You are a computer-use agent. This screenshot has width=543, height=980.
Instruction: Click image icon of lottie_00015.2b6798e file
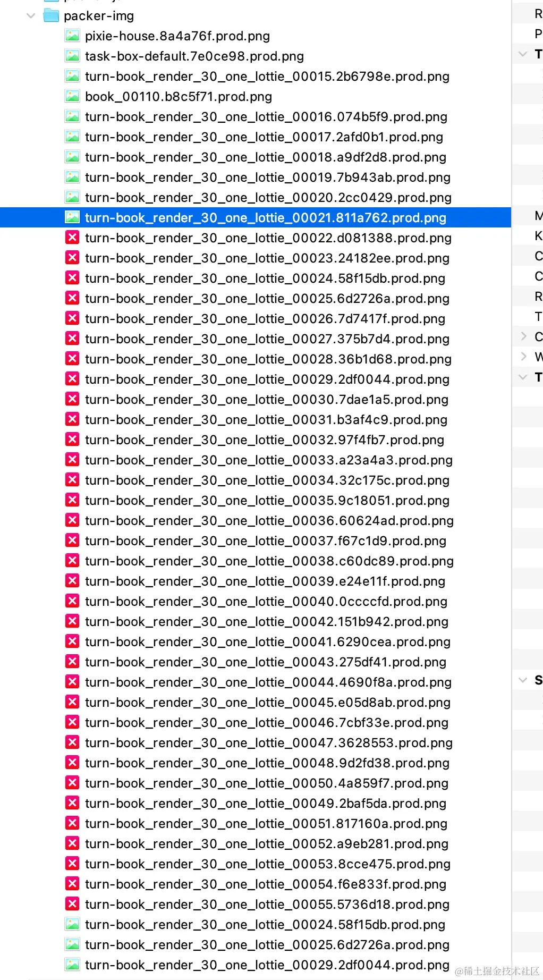72,77
